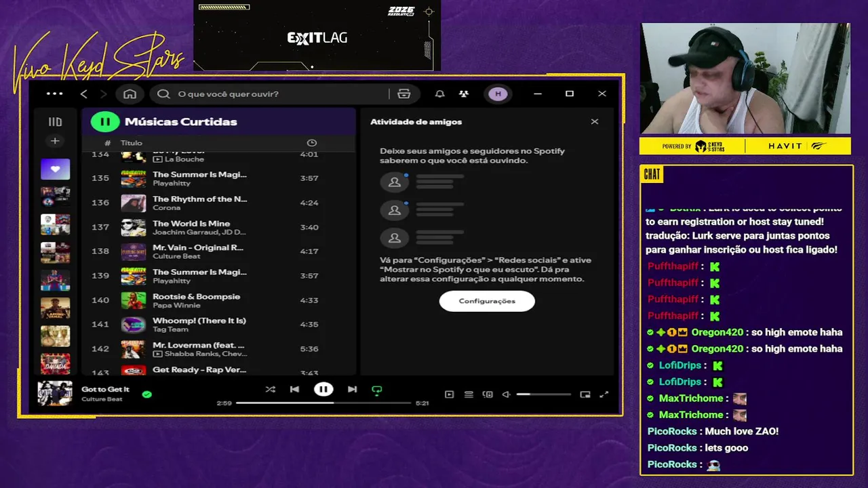The image size is (868, 488).
Task: Open the notifications bell
Action: click(x=440, y=94)
